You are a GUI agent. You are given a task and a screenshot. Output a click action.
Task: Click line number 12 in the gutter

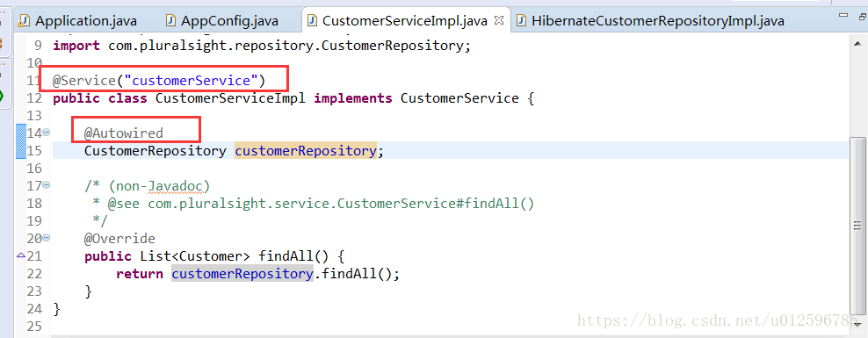tap(34, 98)
